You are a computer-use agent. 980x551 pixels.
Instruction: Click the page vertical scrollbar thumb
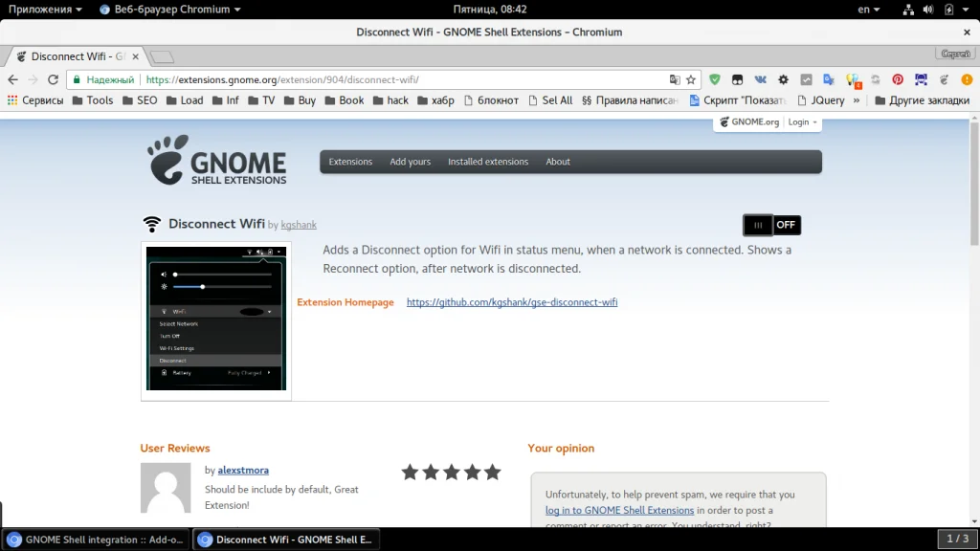(973, 183)
